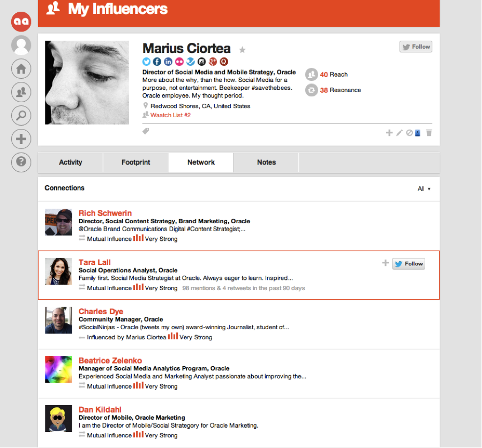
Task: Open Charles Dye's profile link
Action: pyautogui.click(x=101, y=312)
